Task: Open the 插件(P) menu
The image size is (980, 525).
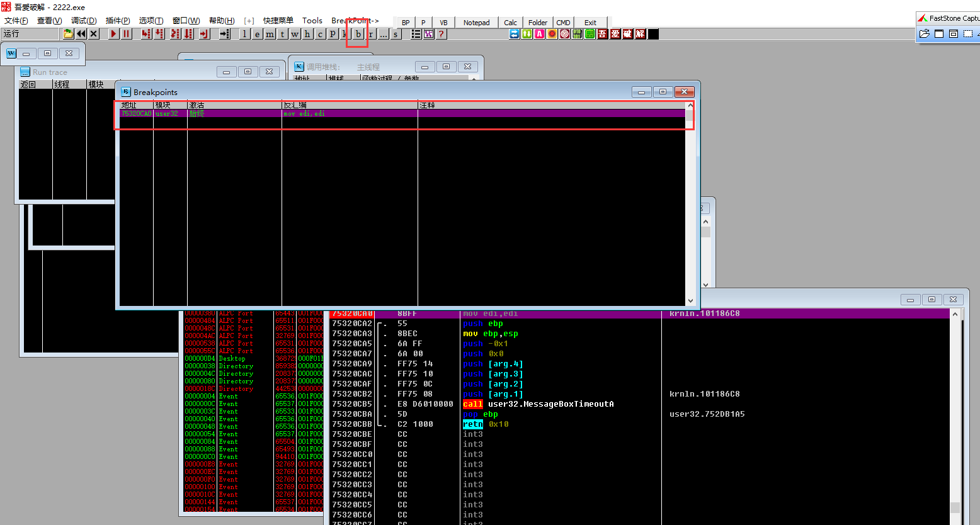Action: point(118,21)
